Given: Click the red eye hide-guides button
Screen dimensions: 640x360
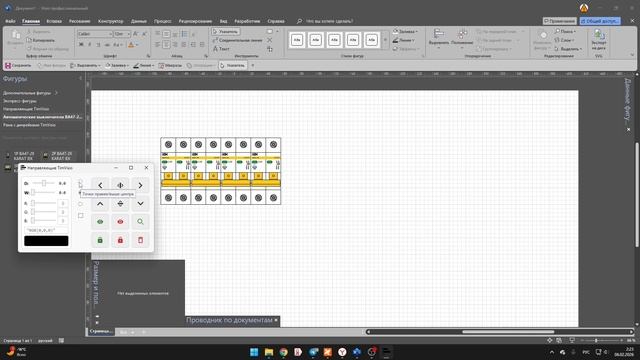Looking at the screenshot, I should pos(120,222).
